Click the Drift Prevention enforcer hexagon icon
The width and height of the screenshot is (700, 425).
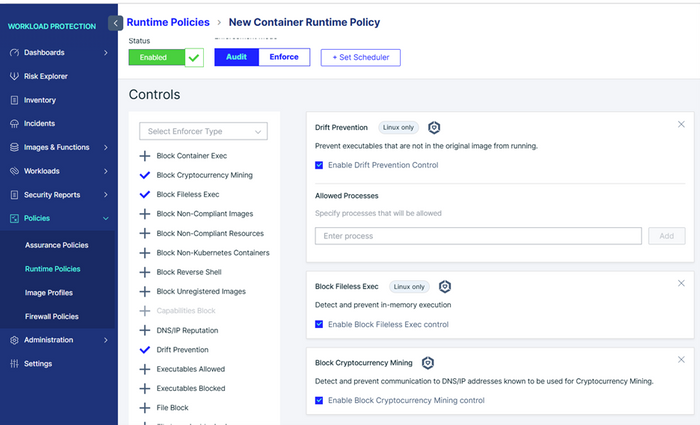pos(434,128)
